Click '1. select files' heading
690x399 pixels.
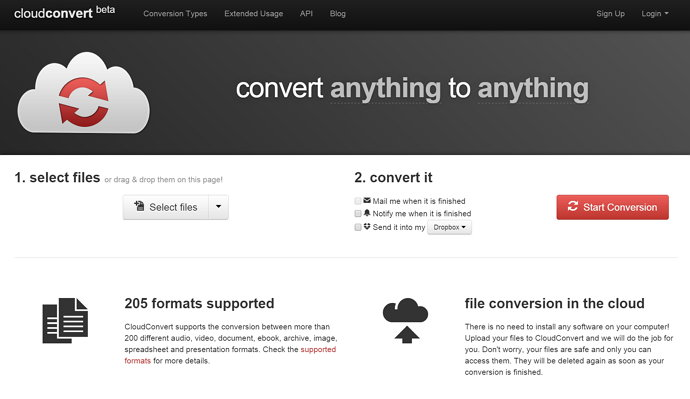[x=57, y=177]
